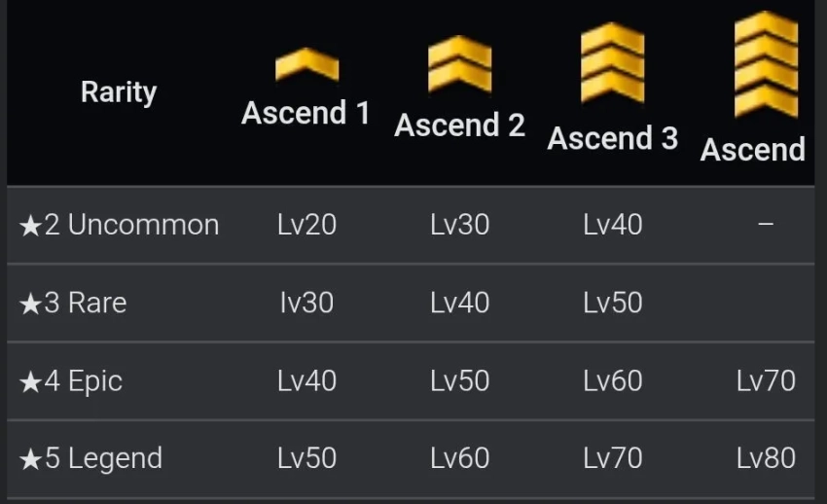Screen dimensions: 827x504
Task: Click the Ascend 1 header label
Action: [306, 114]
